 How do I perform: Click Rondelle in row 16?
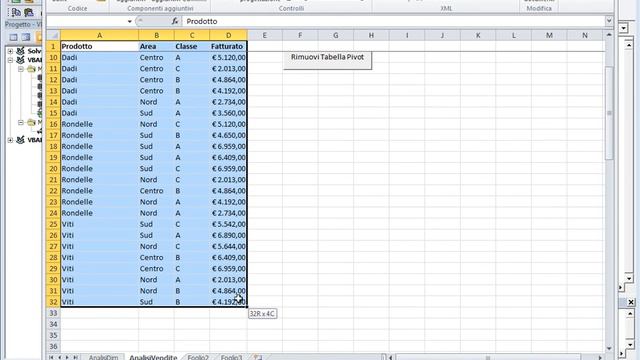(x=99, y=124)
